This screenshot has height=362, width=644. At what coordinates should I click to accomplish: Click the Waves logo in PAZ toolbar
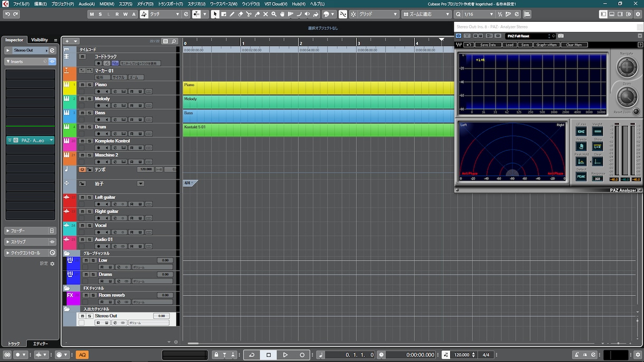click(459, 45)
